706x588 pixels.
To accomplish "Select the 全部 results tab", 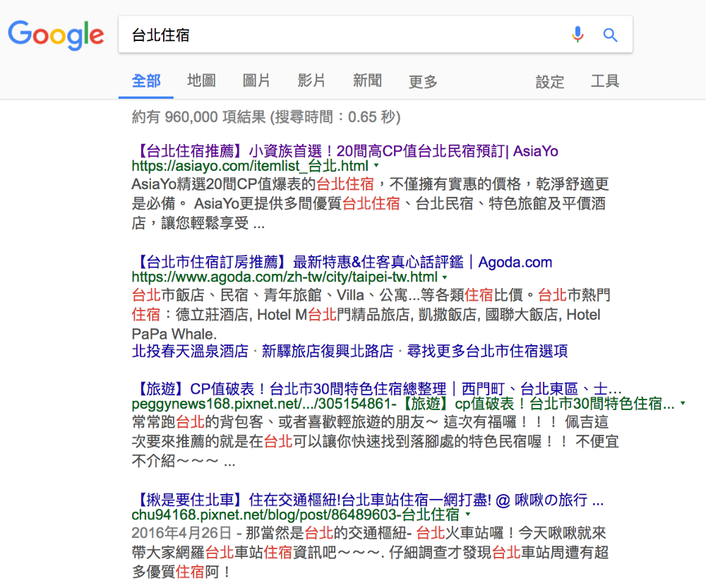I will click(146, 81).
